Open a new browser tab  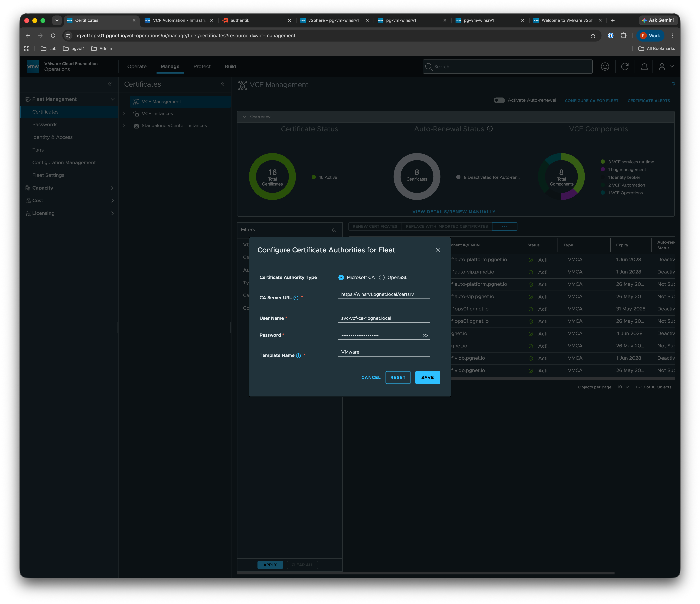(612, 20)
